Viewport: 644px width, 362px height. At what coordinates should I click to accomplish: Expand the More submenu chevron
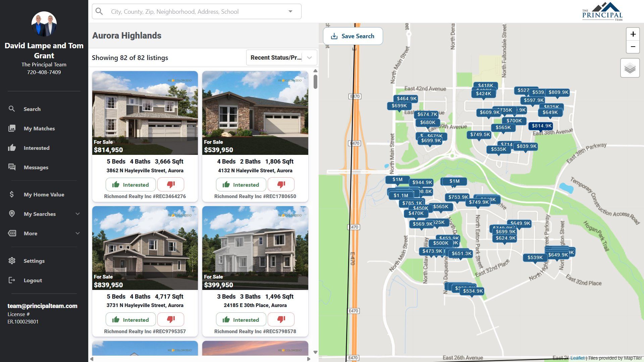[77, 233]
